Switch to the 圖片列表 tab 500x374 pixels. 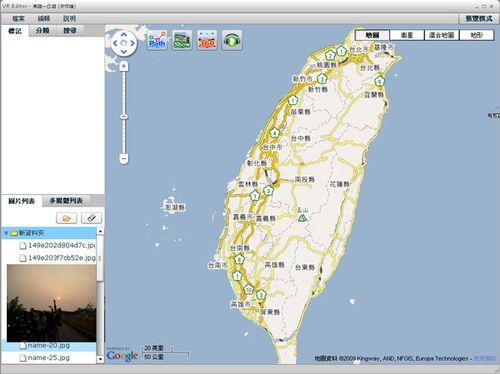click(22, 201)
